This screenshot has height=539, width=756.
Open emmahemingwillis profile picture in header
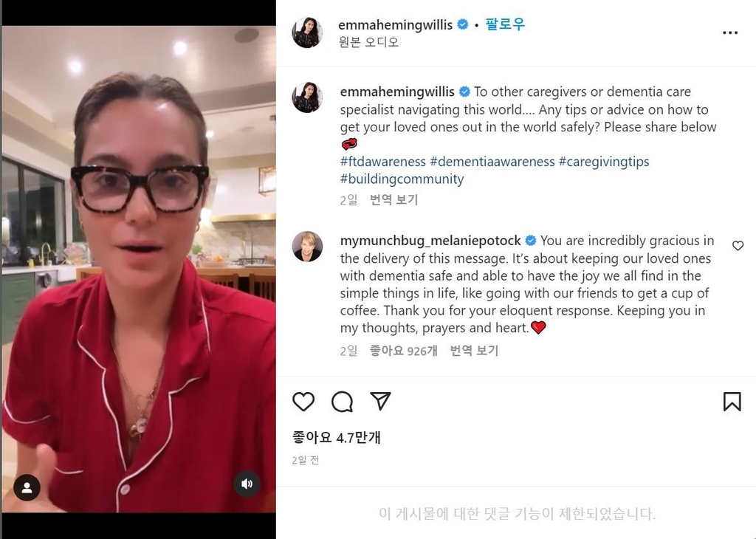307,32
